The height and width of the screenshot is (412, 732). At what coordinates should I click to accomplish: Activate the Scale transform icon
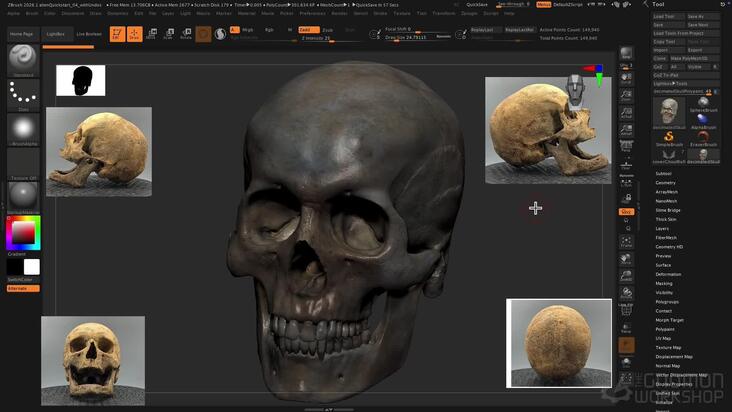pyautogui.click(x=169, y=34)
